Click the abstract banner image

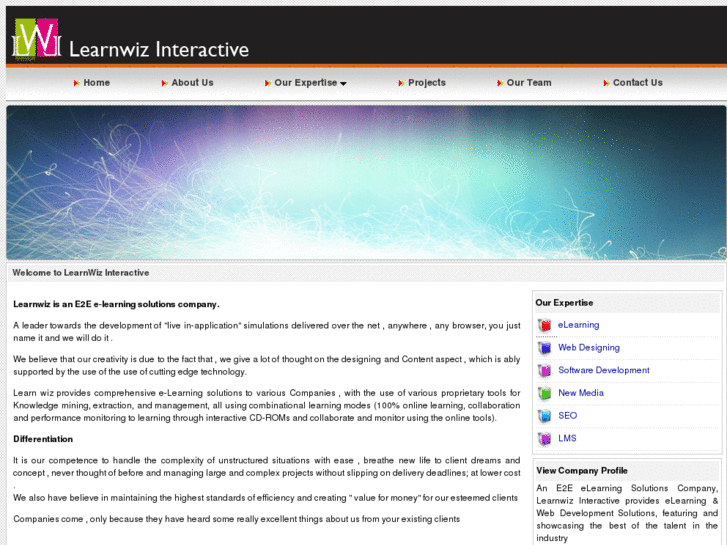[x=366, y=182]
